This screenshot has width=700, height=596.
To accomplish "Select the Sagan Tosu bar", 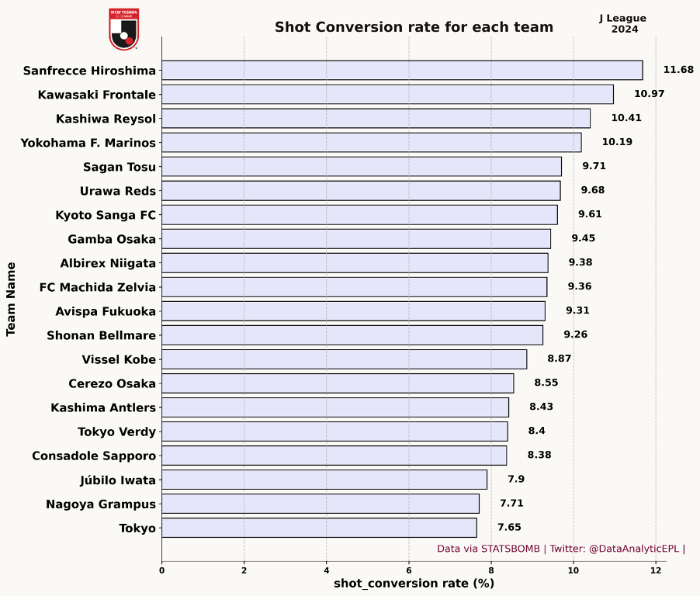I will click(361, 167).
